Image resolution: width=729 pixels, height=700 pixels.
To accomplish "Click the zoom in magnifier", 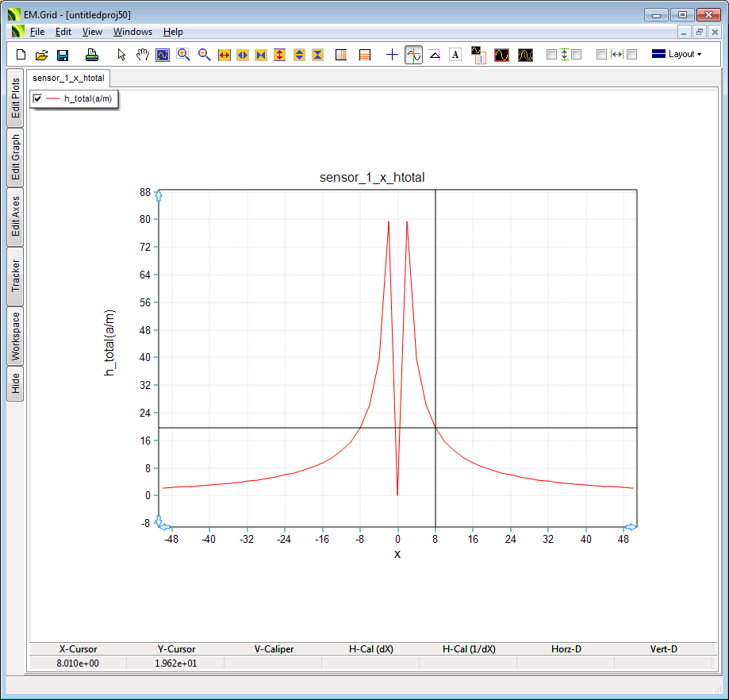I will tap(183, 55).
